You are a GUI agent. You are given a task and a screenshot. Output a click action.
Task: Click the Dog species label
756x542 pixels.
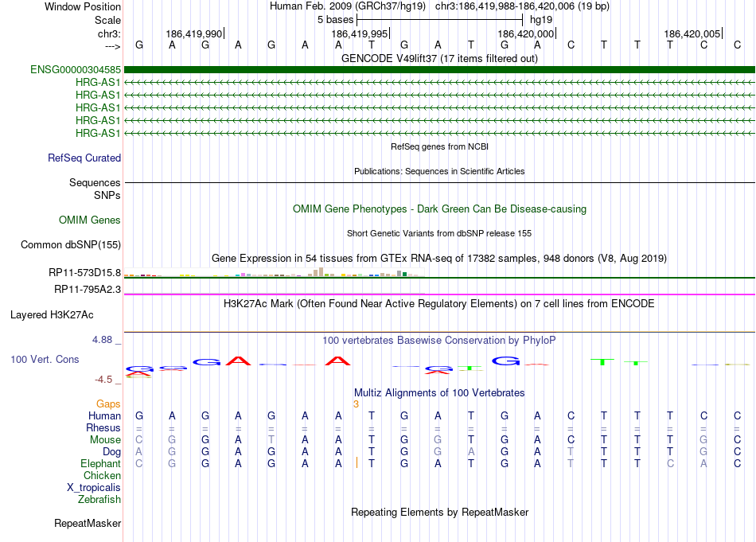112,452
